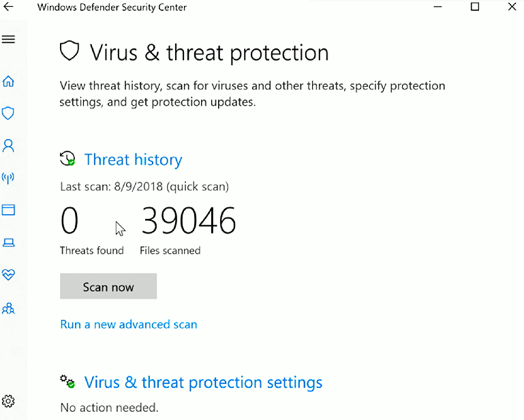Open Virus & threat protection settings link
The image size is (524, 420).
click(203, 382)
